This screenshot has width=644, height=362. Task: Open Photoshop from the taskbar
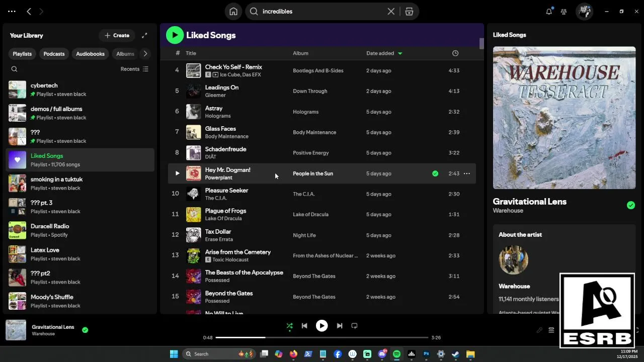pos(426,354)
